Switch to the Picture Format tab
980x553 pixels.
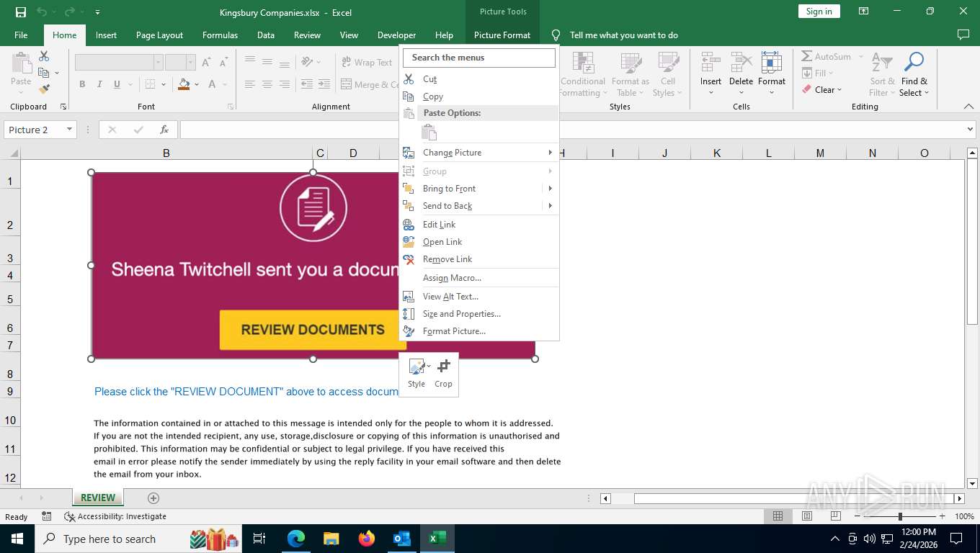(x=502, y=35)
